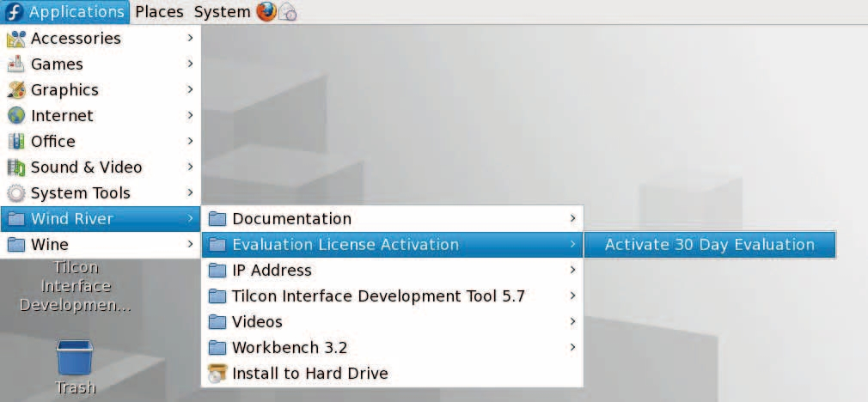Screen dimensions: 868x402
Task: Launch Firefox from the top panel icon
Action: (x=266, y=12)
